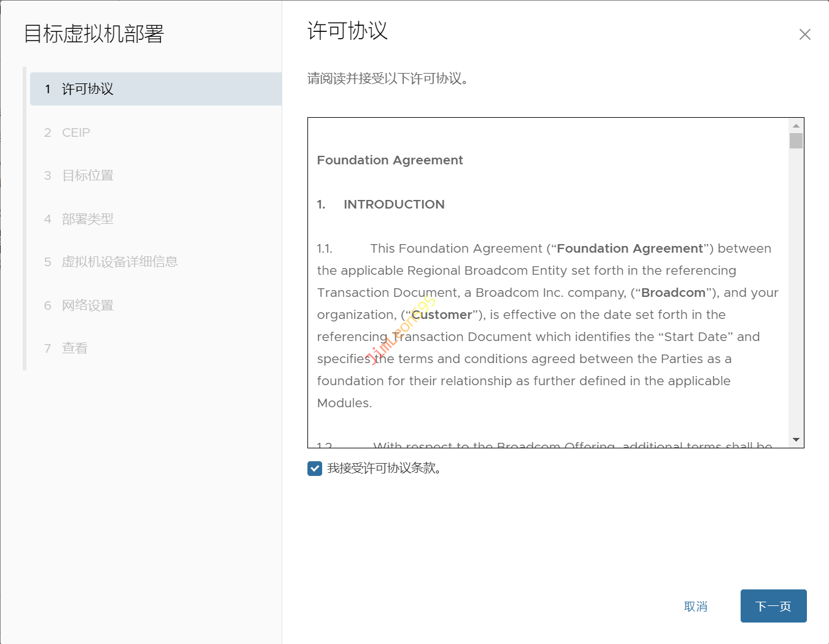The width and height of the screenshot is (829, 644).
Task: Click the 1. INTRODUCTION heading in the license
Action: point(393,204)
